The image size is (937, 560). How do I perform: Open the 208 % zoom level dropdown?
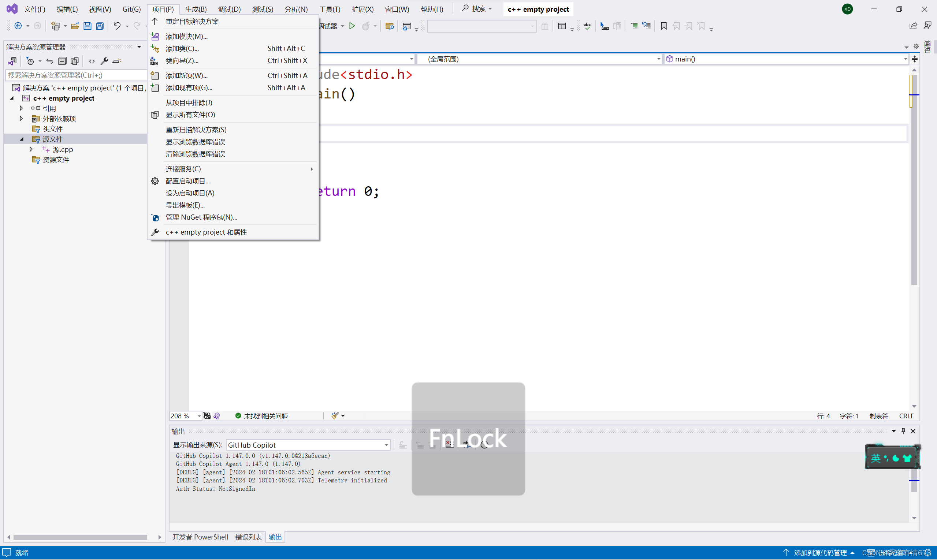(199, 416)
